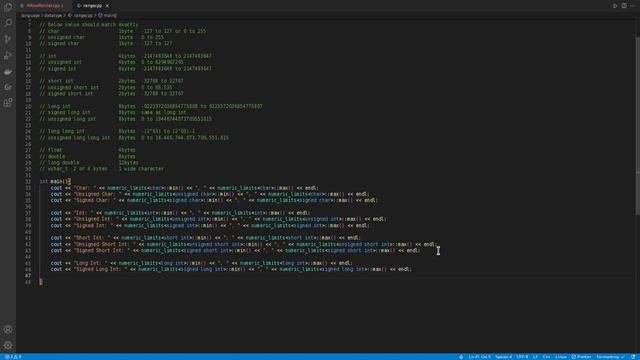This screenshot has height=360, width=640.
Task: Open problems count in status bar
Action: coord(13,357)
